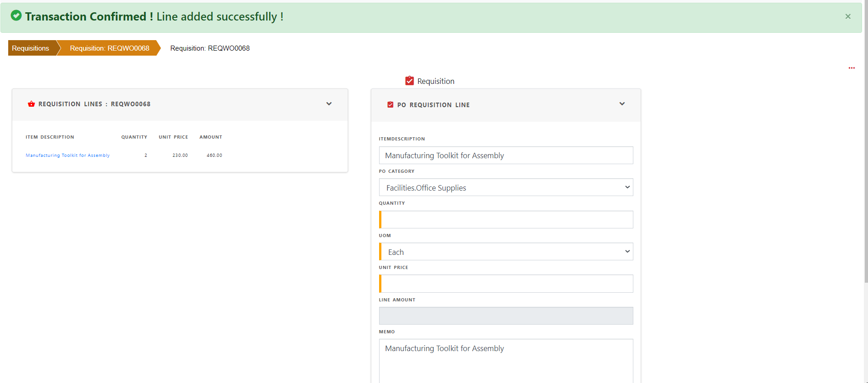Click the PO Requisition Line panel title
The width and height of the screenshot is (868, 383).
pyautogui.click(x=433, y=105)
